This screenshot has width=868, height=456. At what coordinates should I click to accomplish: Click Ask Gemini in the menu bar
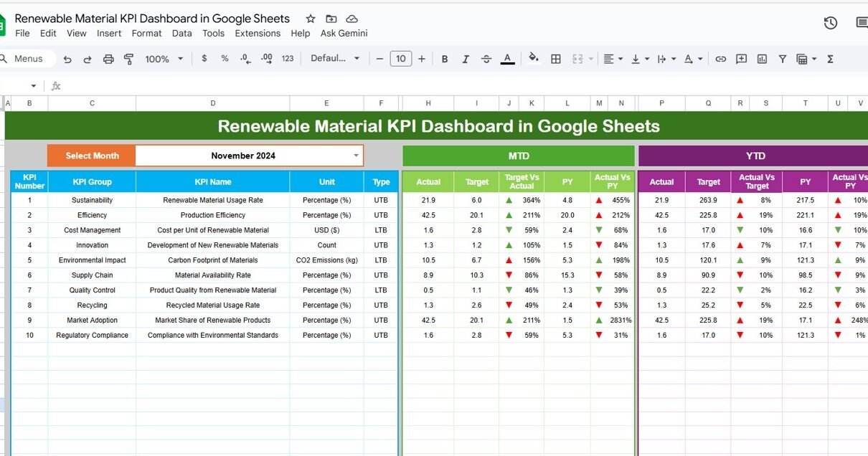click(344, 33)
